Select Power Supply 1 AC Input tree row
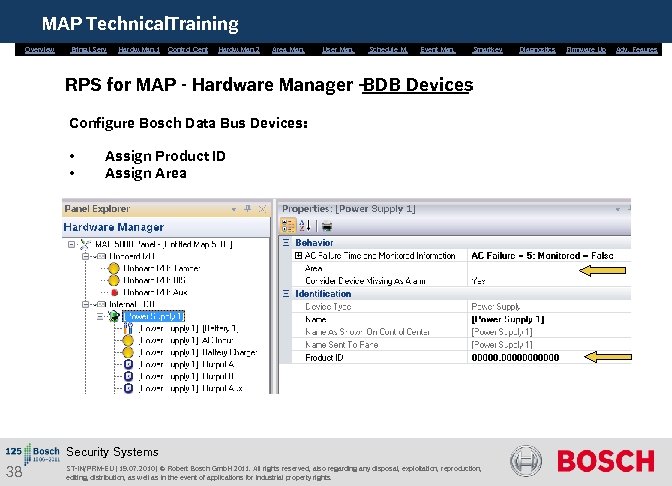 point(186,341)
